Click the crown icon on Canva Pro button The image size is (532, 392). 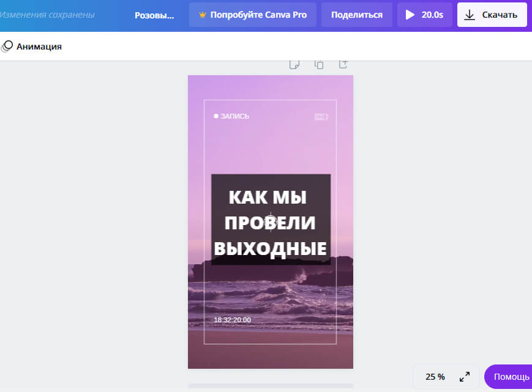point(202,15)
